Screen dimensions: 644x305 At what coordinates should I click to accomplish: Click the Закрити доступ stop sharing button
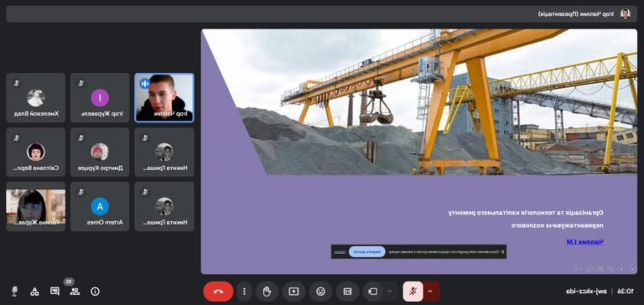click(367, 252)
